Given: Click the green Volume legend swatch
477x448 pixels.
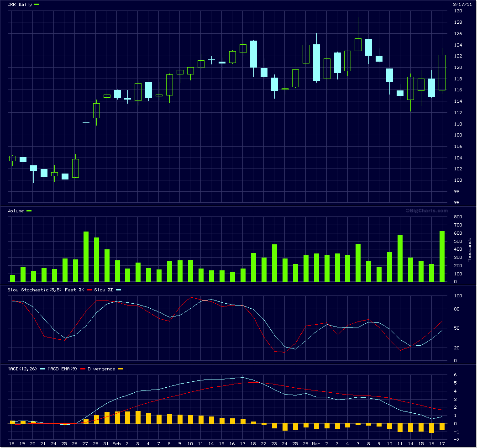Looking at the screenshot, I should pos(29,211).
